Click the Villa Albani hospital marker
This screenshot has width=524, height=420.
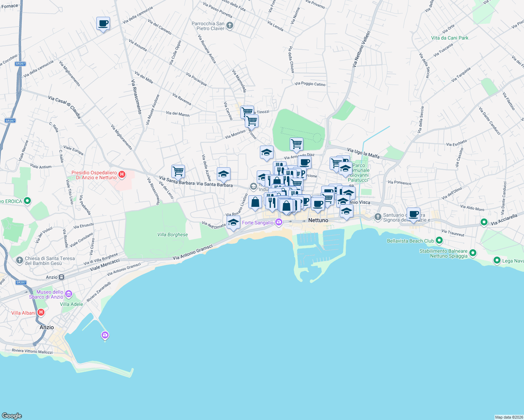pos(41,313)
